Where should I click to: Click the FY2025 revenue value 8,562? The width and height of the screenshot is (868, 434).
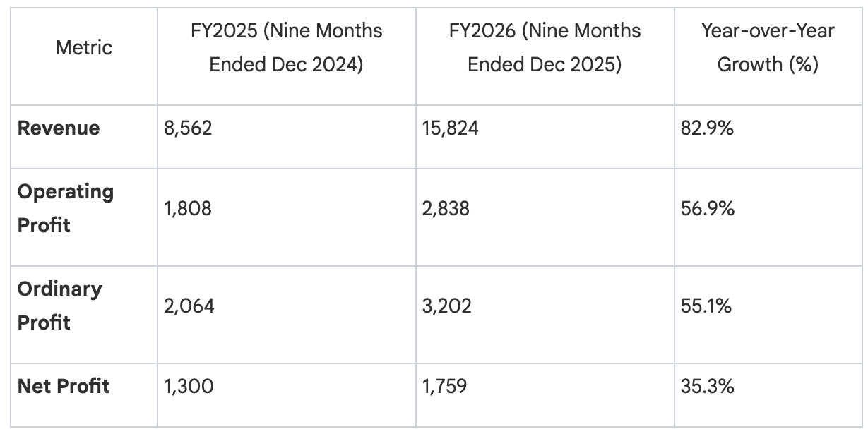188,128
